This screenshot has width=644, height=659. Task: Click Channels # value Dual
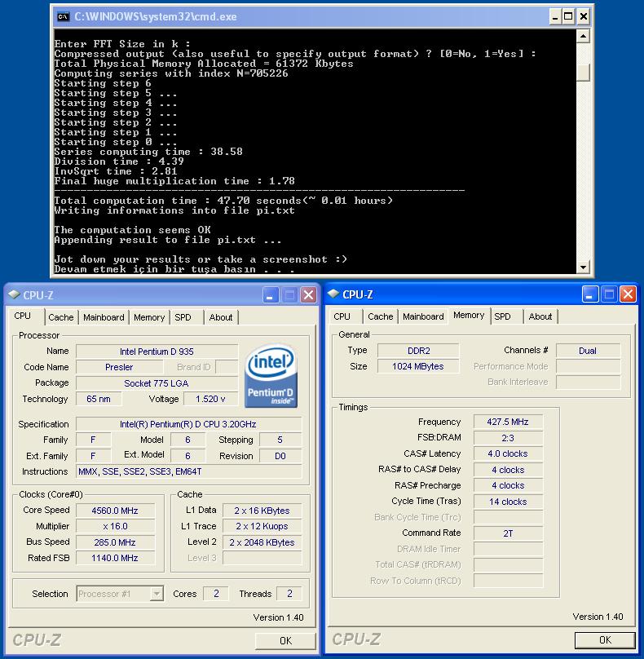pyautogui.click(x=588, y=351)
